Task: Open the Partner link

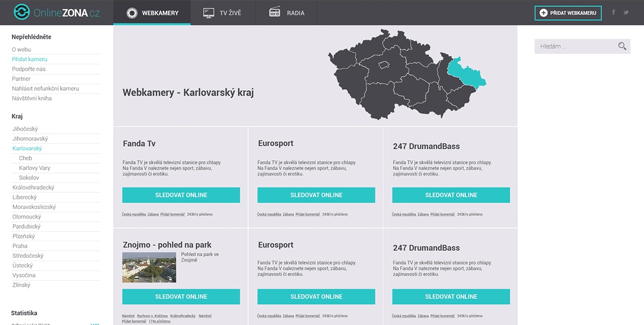Action: [21, 78]
